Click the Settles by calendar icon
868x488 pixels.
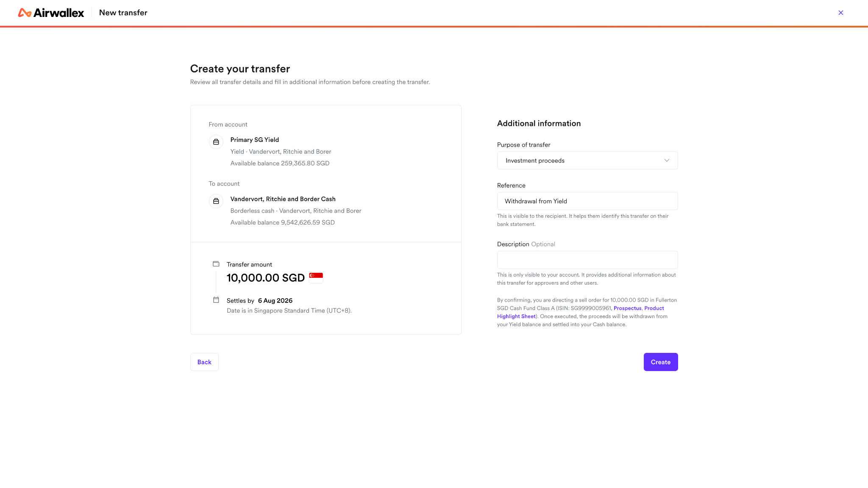point(216,300)
